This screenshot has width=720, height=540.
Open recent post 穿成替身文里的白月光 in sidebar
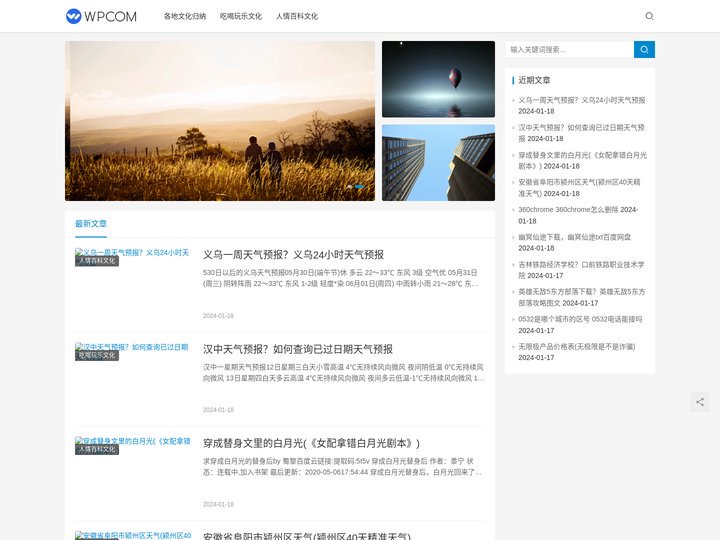(582, 160)
